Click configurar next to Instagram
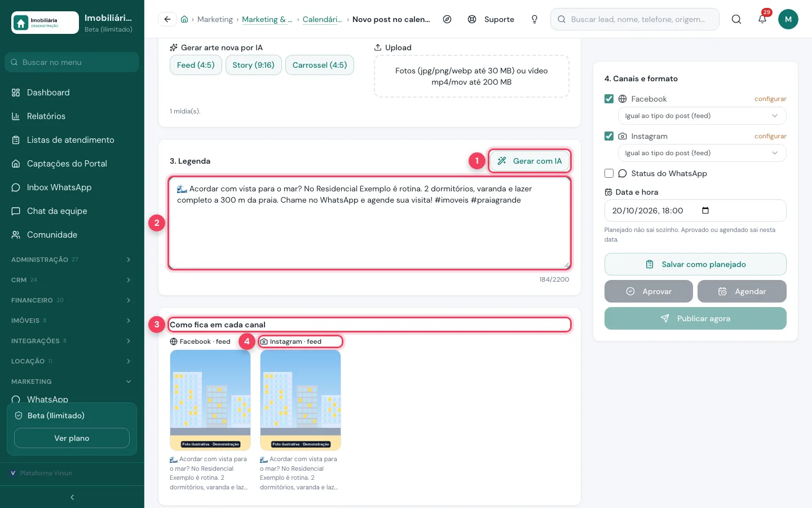Screen dimensions: 812x508 coord(770,136)
